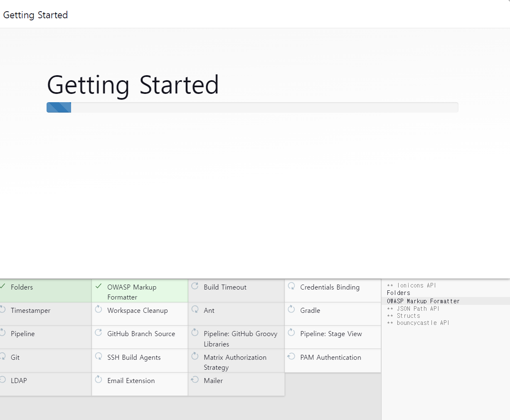The width and height of the screenshot is (510, 420).
Task: Click the spinner icon beside GitHub Branch Source
Action: pyautogui.click(x=99, y=332)
